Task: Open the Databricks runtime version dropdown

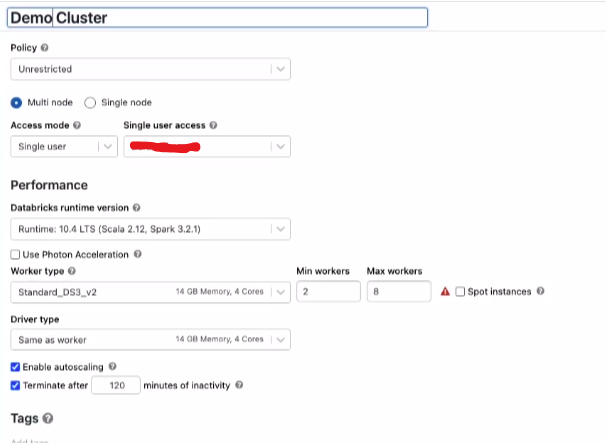Action: (x=150, y=229)
